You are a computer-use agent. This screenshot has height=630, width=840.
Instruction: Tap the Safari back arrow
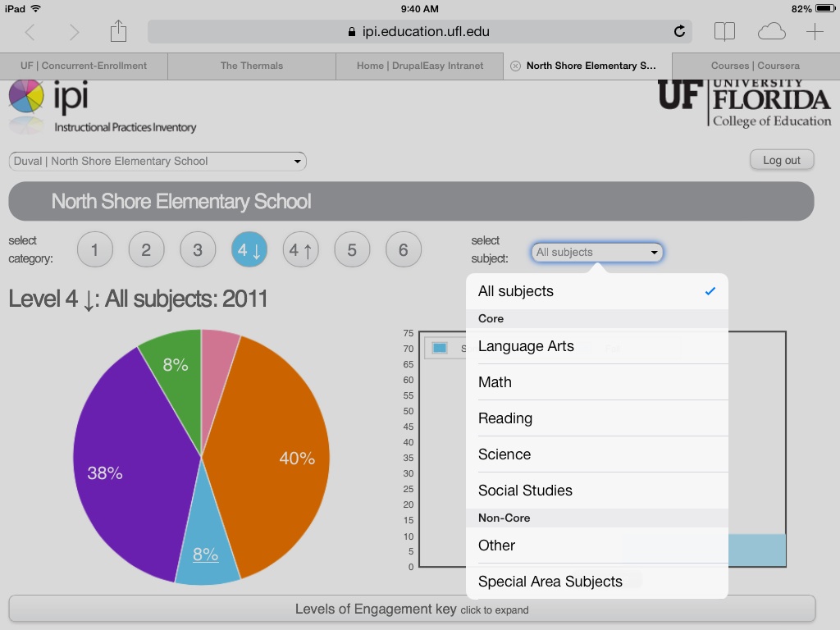click(30, 32)
